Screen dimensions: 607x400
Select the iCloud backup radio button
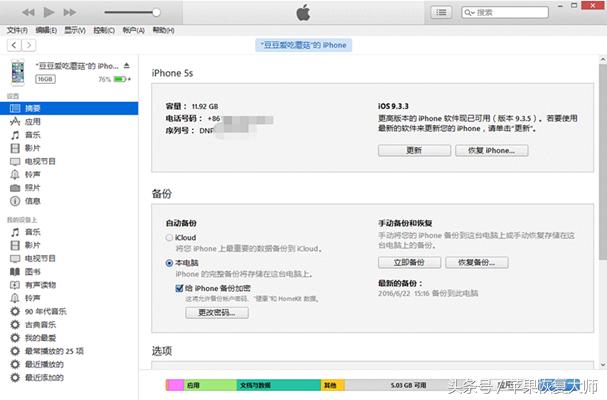pos(169,238)
